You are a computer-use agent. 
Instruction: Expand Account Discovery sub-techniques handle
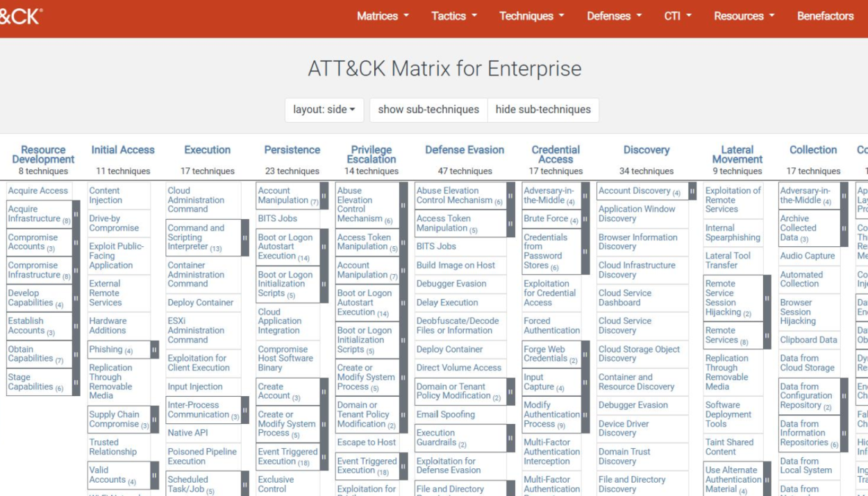[692, 191]
